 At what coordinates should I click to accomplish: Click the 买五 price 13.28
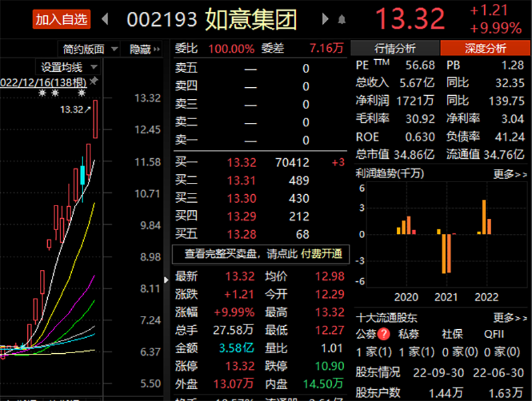click(241, 235)
